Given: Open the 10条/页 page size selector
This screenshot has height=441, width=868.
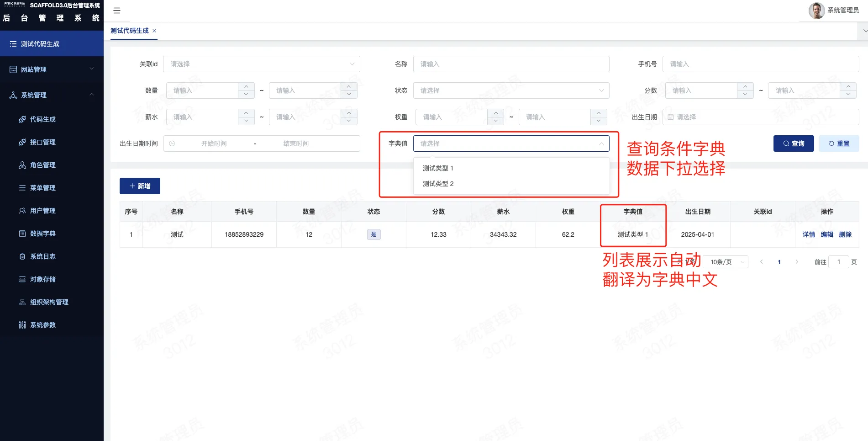Looking at the screenshot, I should 726,262.
